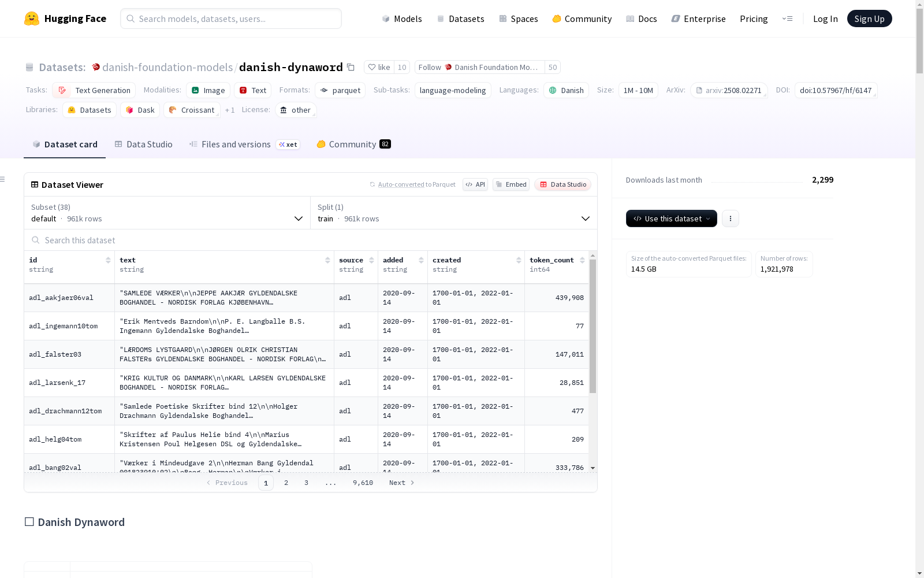Open Models in the top navigation

pyautogui.click(x=402, y=18)
